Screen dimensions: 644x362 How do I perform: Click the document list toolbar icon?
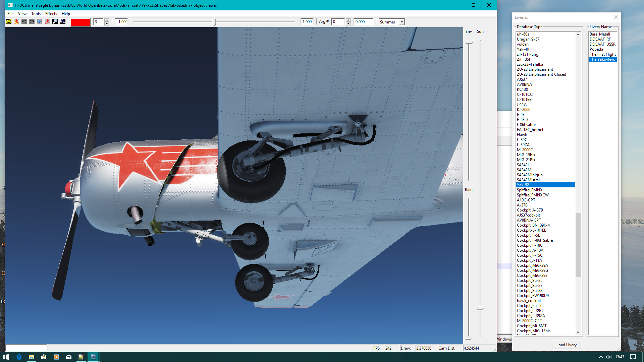(63, 22)
